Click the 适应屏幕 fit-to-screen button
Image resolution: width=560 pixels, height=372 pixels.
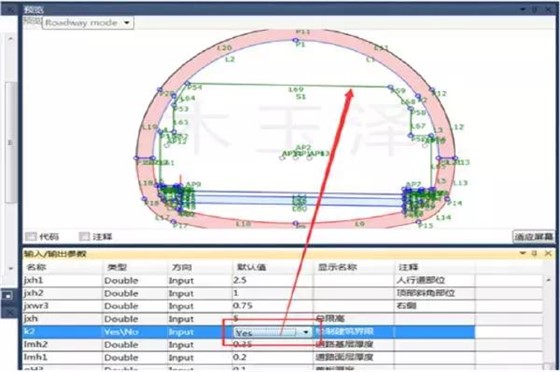(x=534, y=236)
